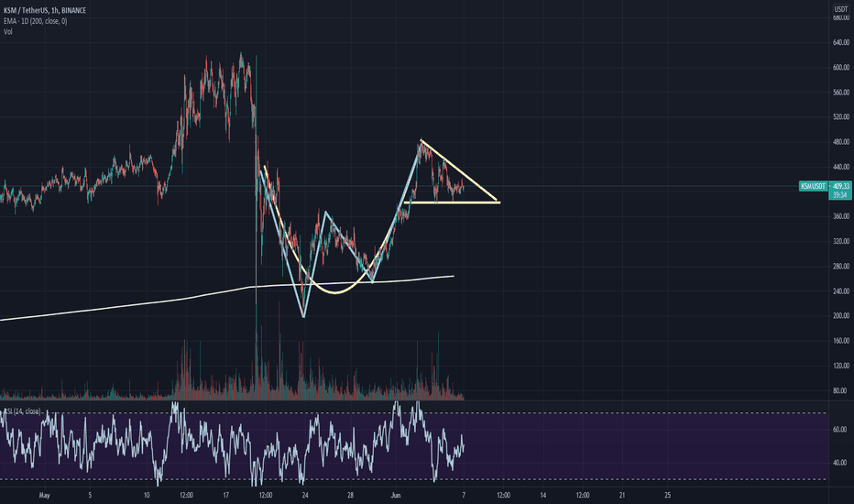Click the 28 date label on time axis
The image size is (854, 504).
coord(350,496)
